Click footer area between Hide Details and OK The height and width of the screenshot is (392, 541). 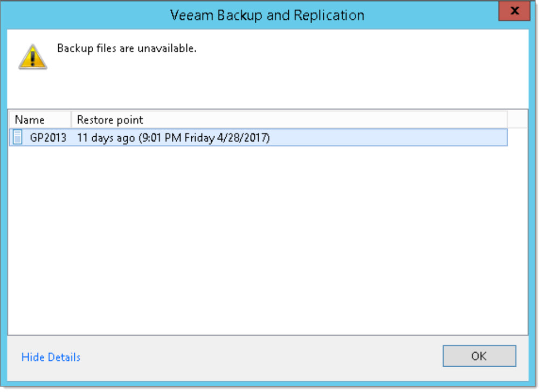click(x=259, y=357)
